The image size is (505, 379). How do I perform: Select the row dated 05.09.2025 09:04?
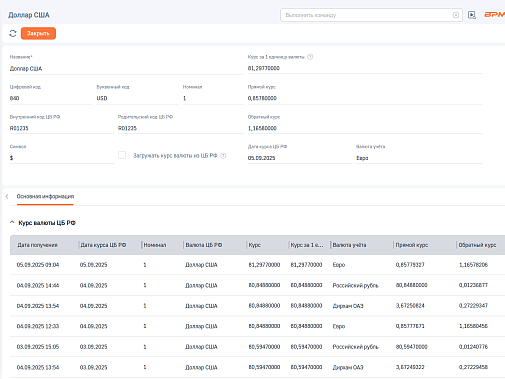257,265
